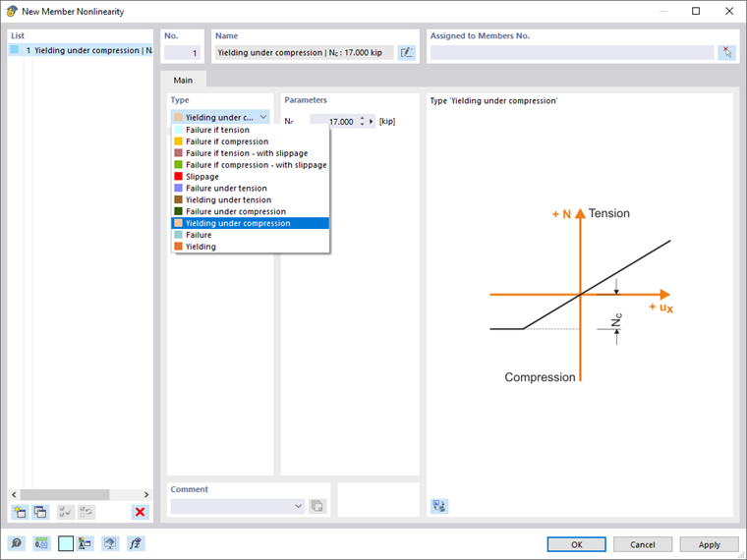This screenshot has width=747, height=560.
Task: Select list item 1 Yielding under compression
Action: click(x=81, y=50)
